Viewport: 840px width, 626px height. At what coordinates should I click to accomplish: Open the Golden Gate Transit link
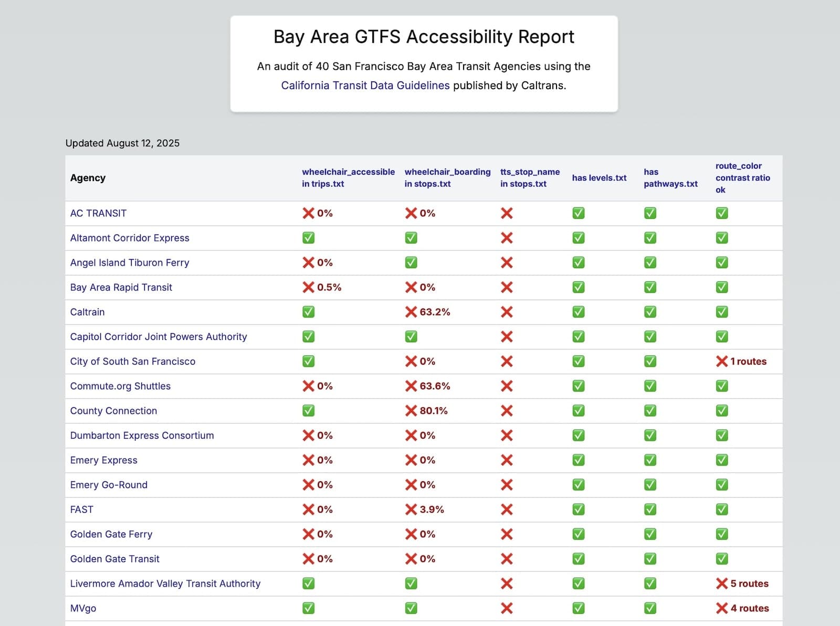click(x=115, y=558)
